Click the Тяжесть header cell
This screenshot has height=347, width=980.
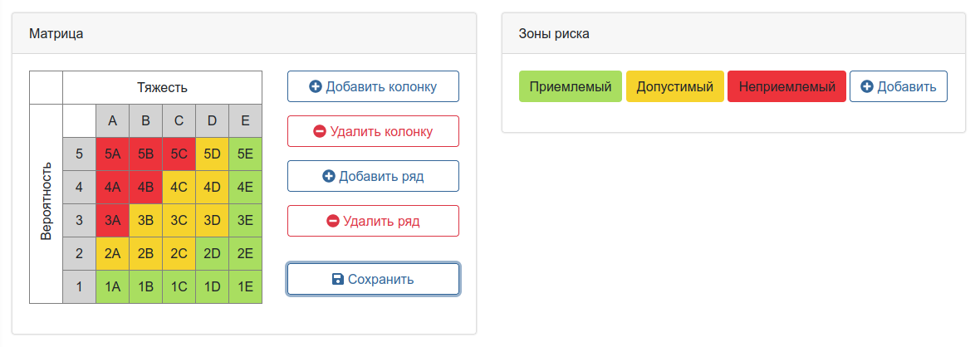[162, 87]
